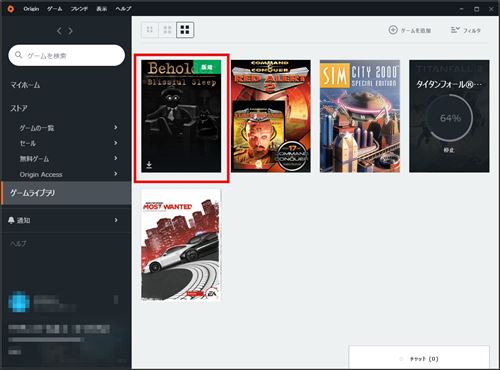This screenshot has width=500, height=370.
Task: Expand セール submenu arrow
Action: click(116, 143)
